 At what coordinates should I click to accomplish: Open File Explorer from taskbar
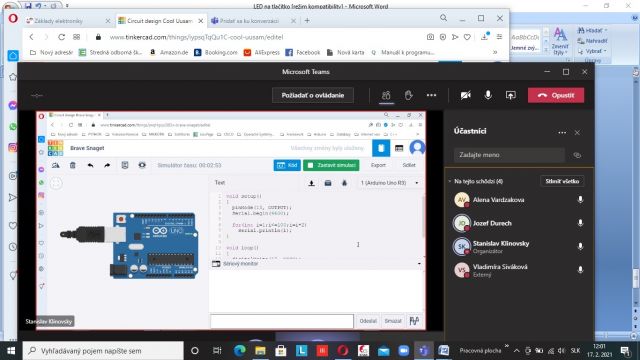(x=260, y=351)
